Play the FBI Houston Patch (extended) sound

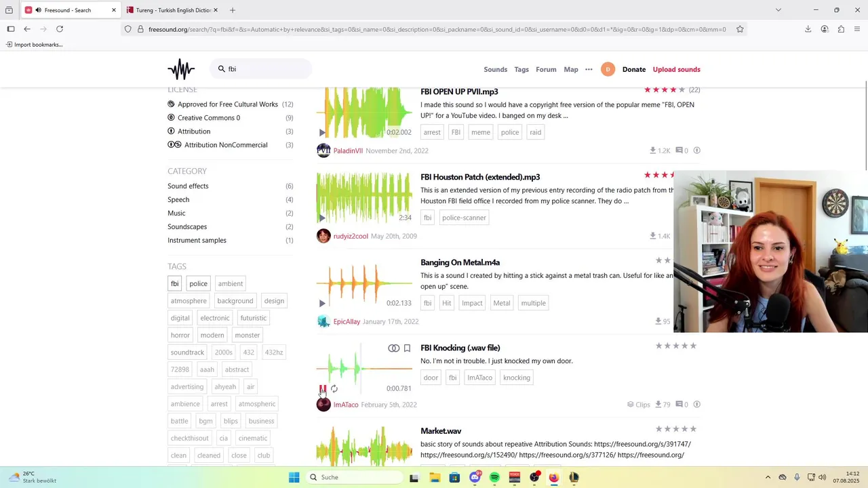(x=322, y=218)
